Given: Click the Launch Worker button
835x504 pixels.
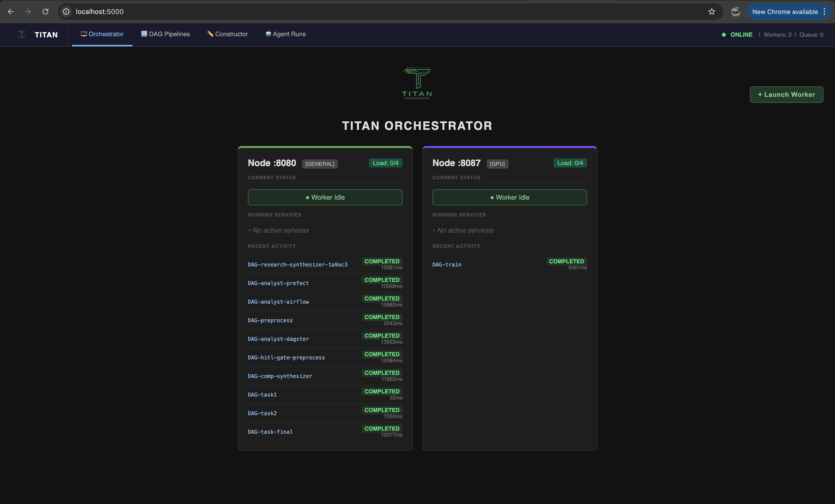Looking at the screenshot, I should [786, 94].
